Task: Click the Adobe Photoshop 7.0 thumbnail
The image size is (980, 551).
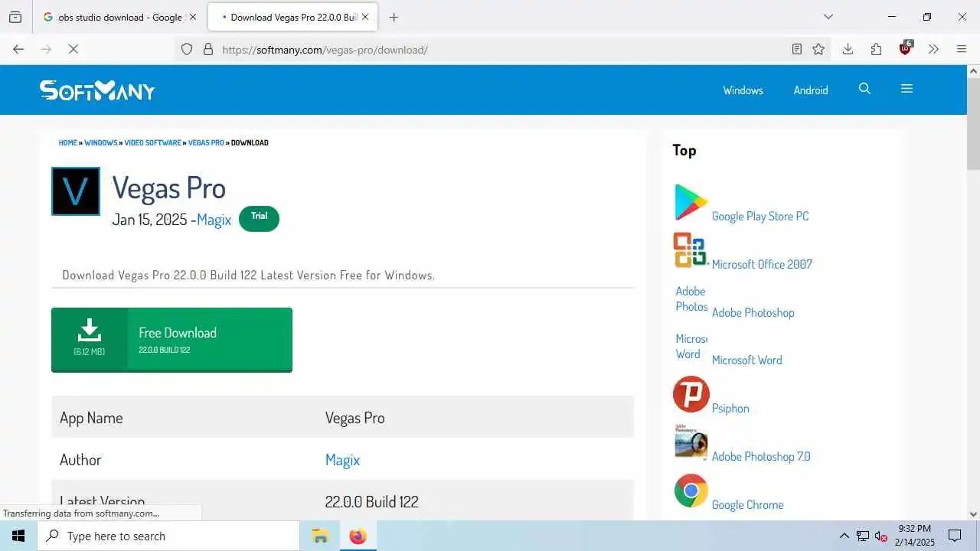Action: coord(691,442)
